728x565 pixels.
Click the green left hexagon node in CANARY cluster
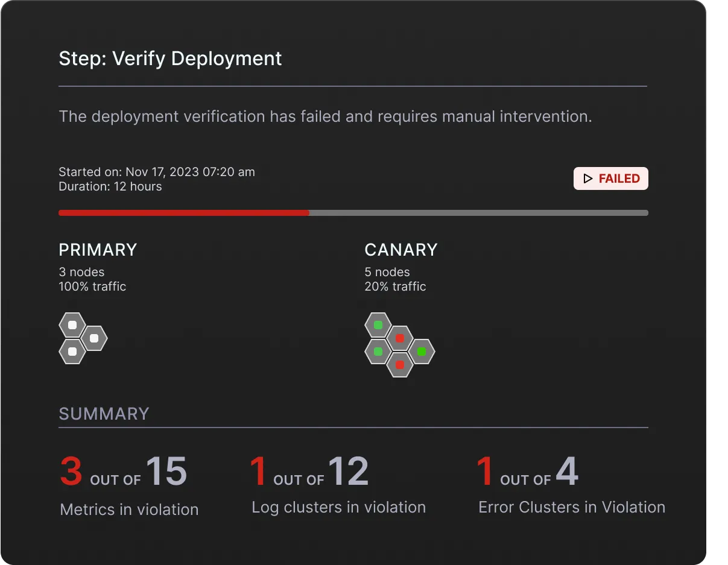pyautogui.click(x=378, y=350)
